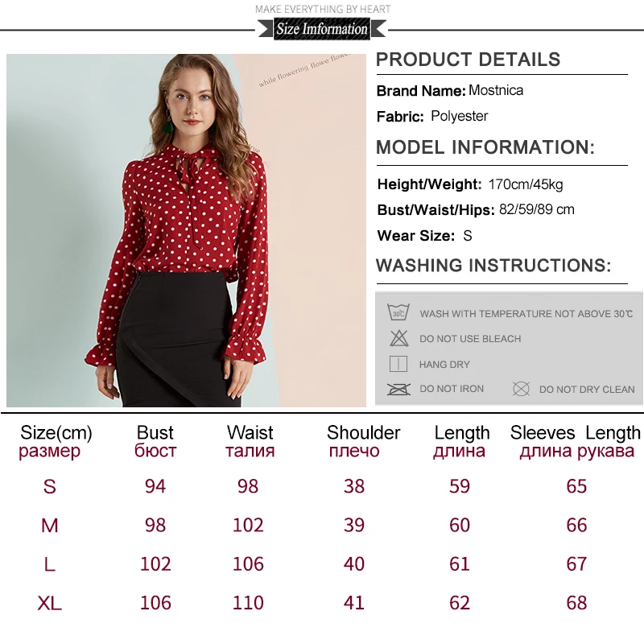Viewport: 644px width, 644px height.
Task: Click the Size Information ribbon banner
Action: click(322, 29)
